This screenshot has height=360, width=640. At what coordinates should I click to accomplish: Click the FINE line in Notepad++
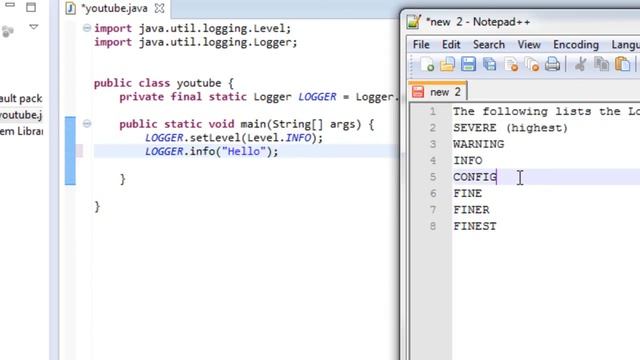pos(468,193)
